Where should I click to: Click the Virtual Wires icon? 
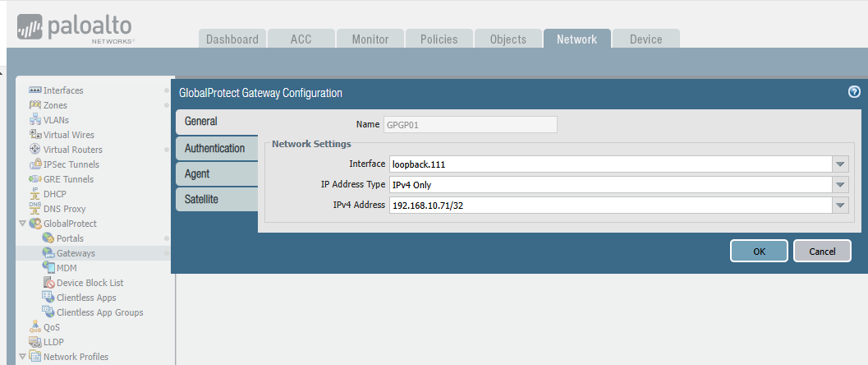pos(34,135)
